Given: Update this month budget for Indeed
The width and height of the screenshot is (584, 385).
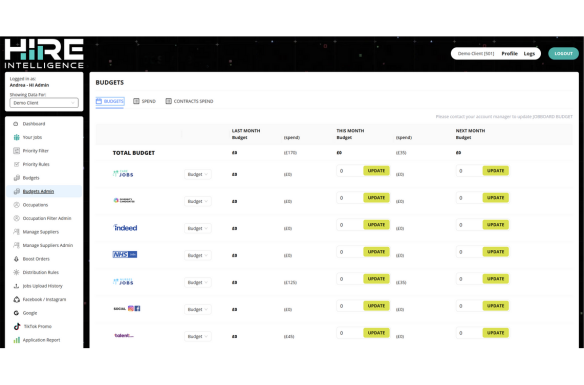Looking at the screenshot, I should tap(376, 225).
